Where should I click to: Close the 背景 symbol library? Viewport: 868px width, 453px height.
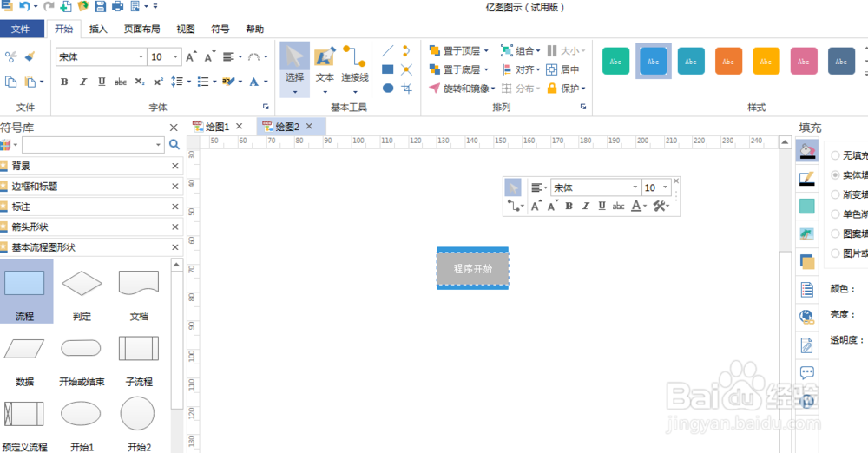(175, 166)
